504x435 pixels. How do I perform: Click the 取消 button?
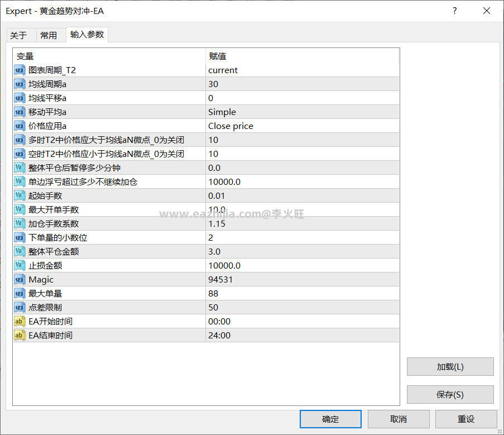399,419
